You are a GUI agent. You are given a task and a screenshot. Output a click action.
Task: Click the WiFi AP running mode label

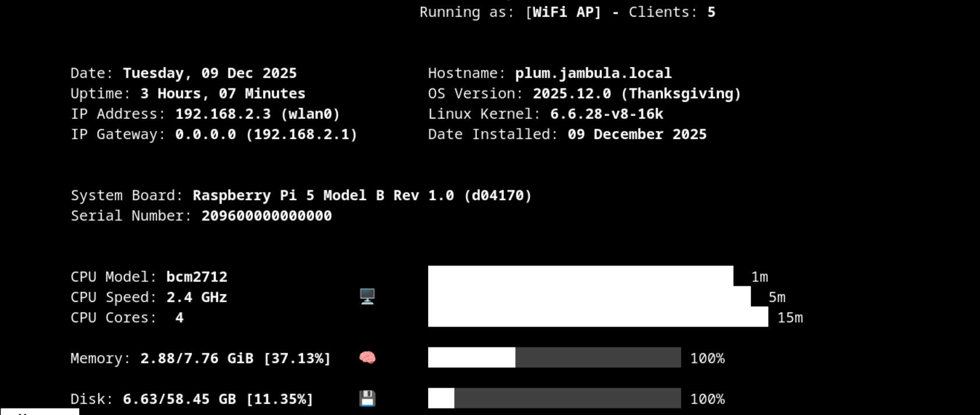coord(563,12)
